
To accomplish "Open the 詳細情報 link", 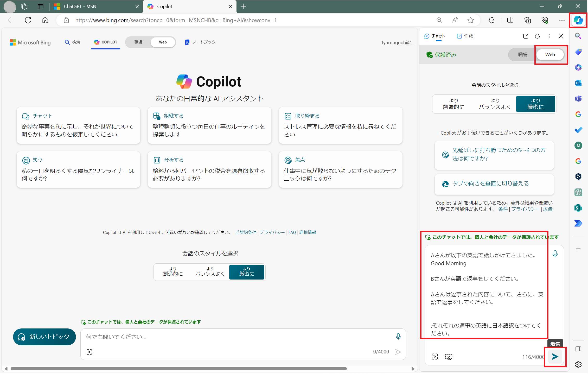I will (308, 232).
